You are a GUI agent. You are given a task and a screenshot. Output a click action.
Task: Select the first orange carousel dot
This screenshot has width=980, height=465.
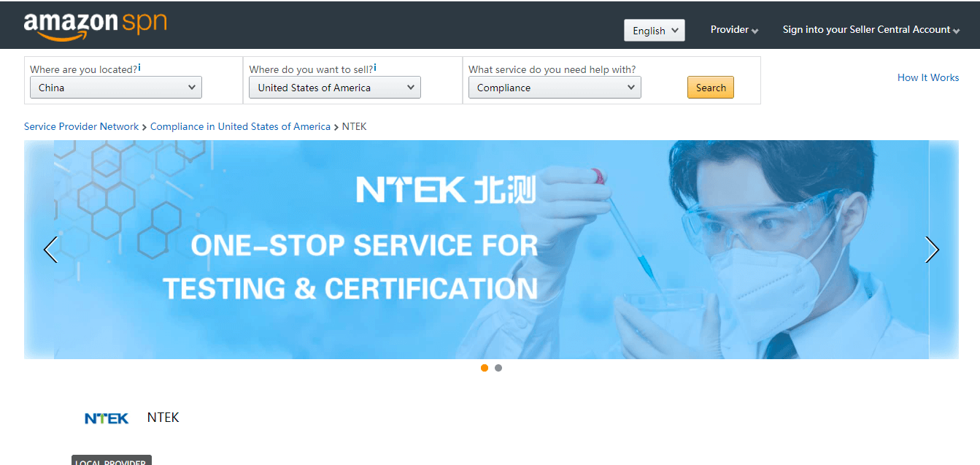pos(485,368)
